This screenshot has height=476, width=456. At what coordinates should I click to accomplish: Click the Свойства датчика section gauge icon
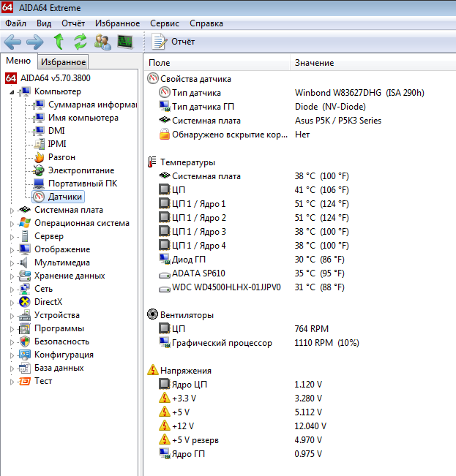pyautogui.click(x=153, y=78)
